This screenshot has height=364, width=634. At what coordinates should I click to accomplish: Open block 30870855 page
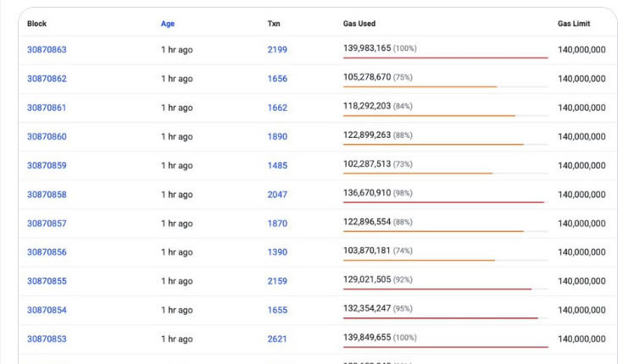coord(47,281)
